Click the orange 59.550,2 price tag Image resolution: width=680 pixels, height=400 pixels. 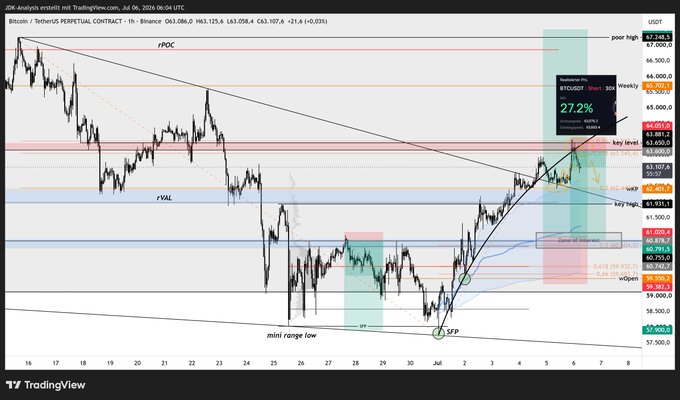tap(658, 278)
